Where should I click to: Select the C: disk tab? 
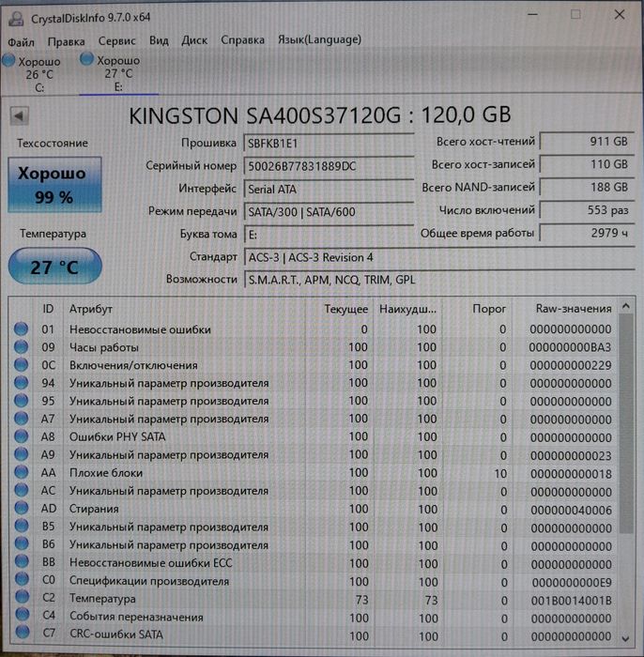33,74
